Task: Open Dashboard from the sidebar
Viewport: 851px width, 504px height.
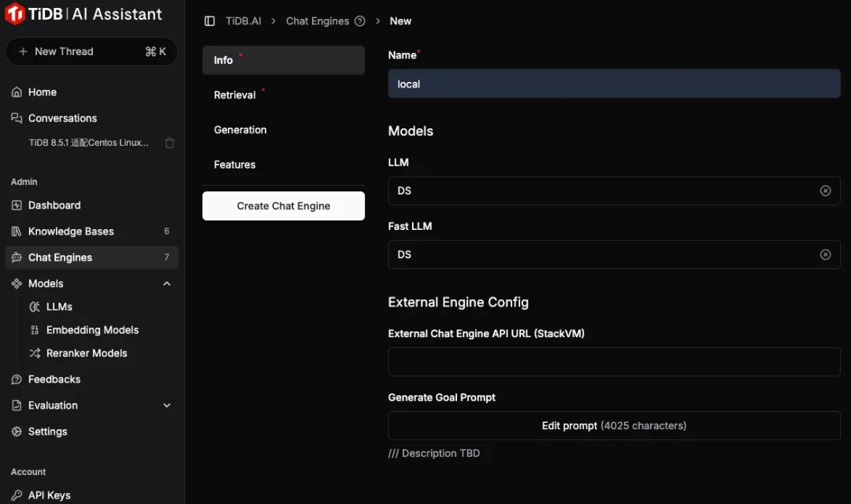Action: [54, 206]
